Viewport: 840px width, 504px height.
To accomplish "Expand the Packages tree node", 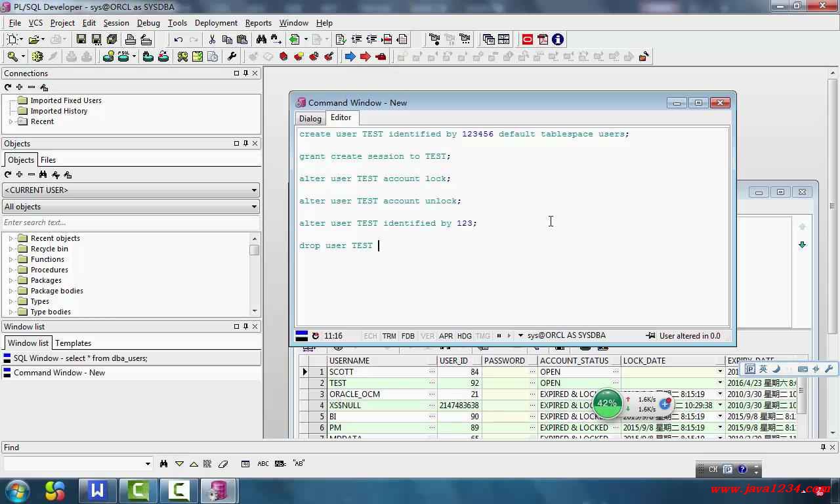I will pyautogui.click(x=10, y=280).
